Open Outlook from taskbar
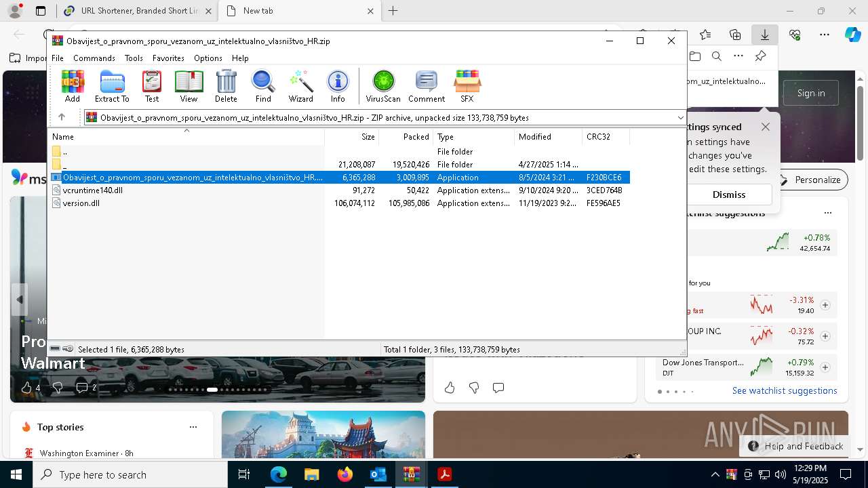The height and width of the screenshot is (488, 868). coord(378,474)
